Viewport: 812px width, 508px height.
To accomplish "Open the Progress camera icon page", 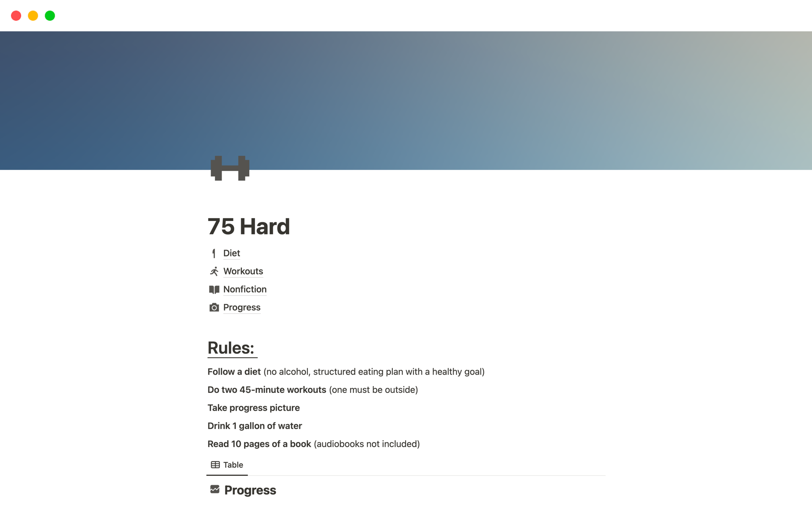I will tap(241, 306).
